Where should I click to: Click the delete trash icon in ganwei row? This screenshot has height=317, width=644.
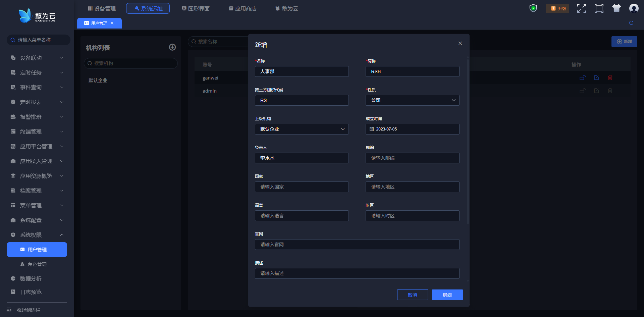(610, 78)
